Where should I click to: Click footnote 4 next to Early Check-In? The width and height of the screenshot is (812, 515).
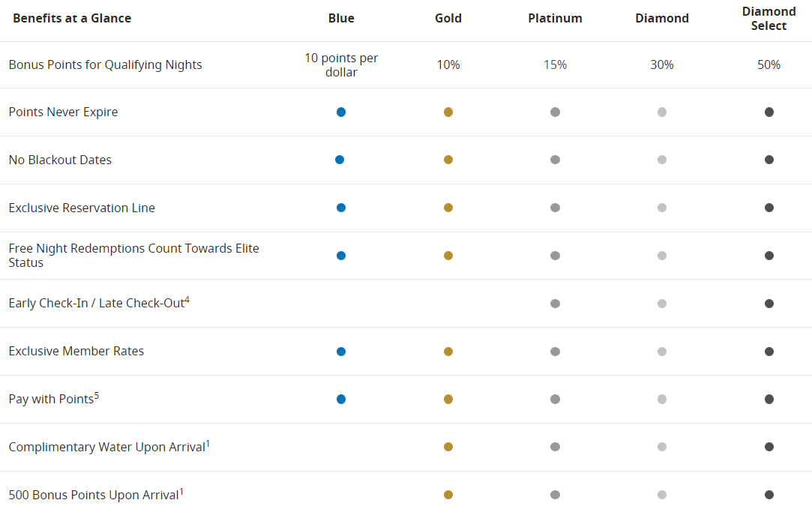pyautogui.click(x=187, y=300)
